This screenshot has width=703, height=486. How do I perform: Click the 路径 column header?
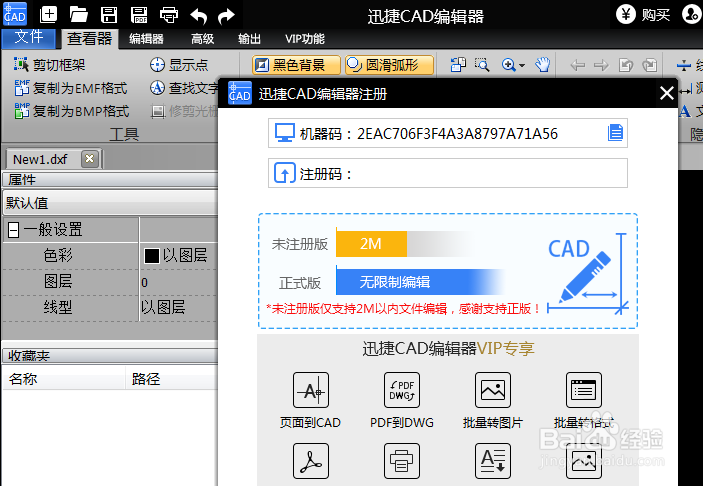click(171, 379)
